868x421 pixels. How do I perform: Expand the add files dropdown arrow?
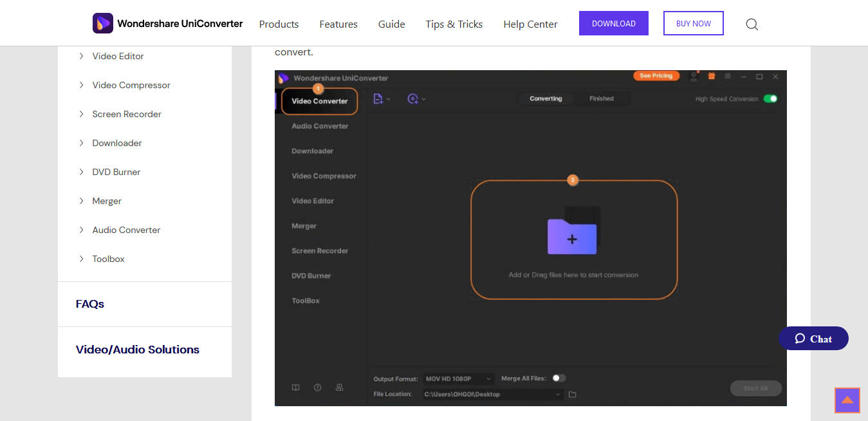click(388, 99)
